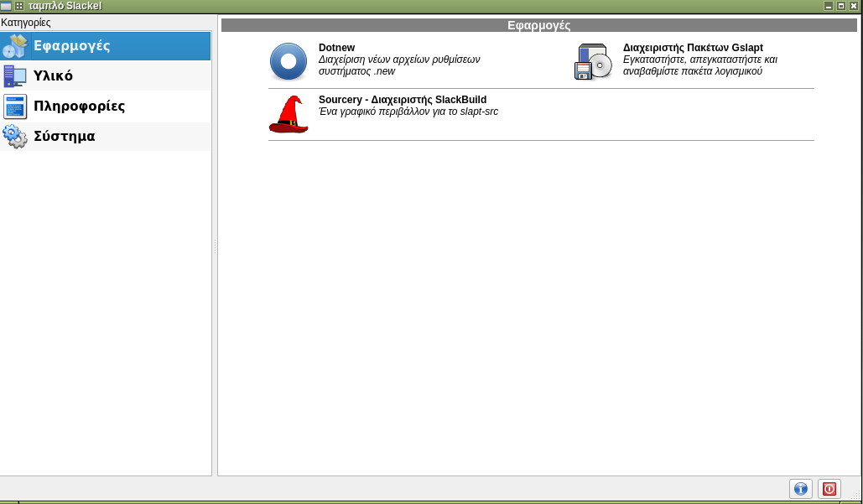Screen dimensions: 863x504
Task: Click the Κατηγορίες sidebar heading
Action: [26, 23]
